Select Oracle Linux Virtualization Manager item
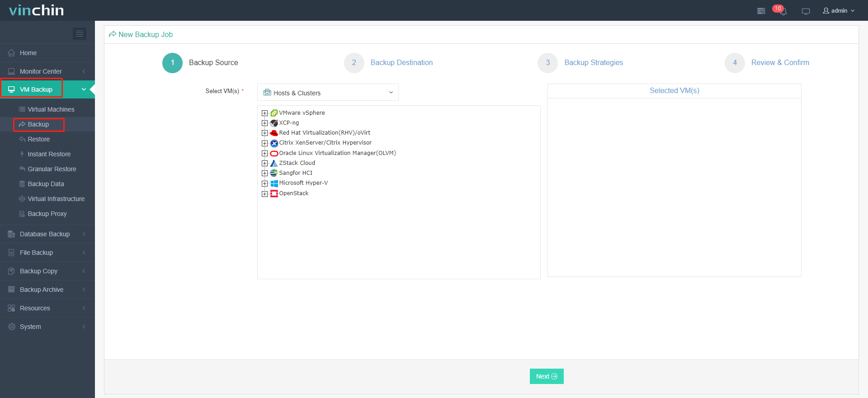Image resolution: width=868 pixels, height=398 pixels. coord(337,153)
